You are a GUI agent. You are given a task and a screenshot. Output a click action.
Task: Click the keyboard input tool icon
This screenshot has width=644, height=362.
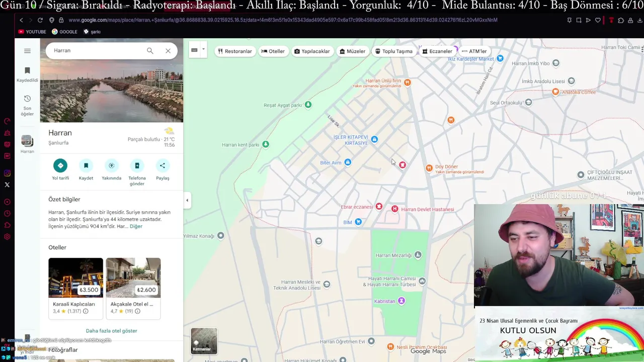tap(194, 50)
